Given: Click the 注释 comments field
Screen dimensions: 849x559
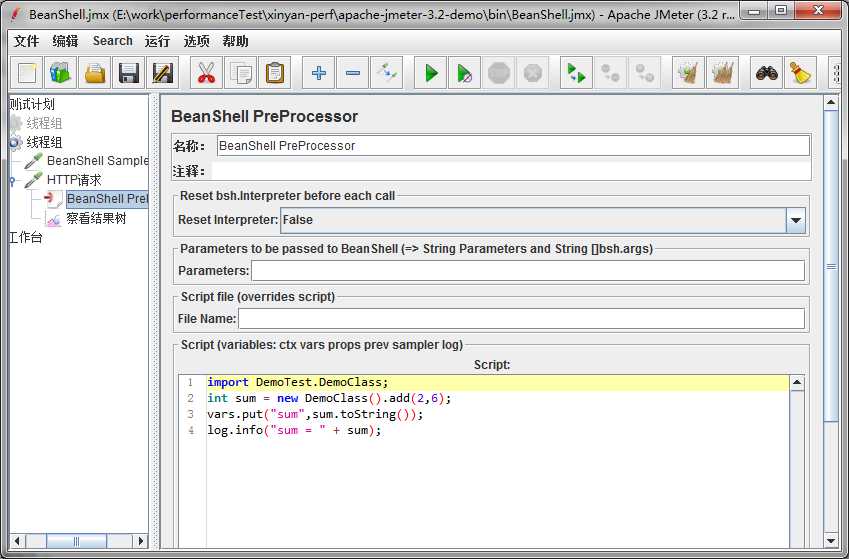Looking at the screenshot, I should [x=511, y=171].
